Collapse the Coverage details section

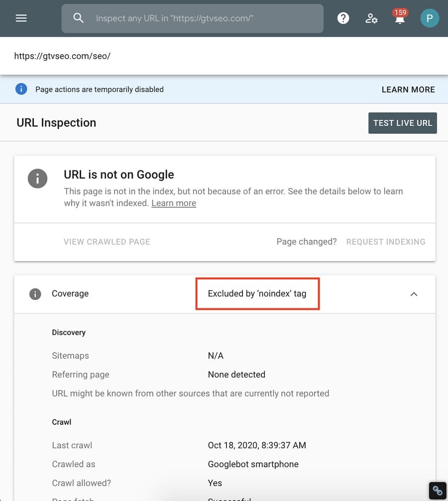[414, 294]
